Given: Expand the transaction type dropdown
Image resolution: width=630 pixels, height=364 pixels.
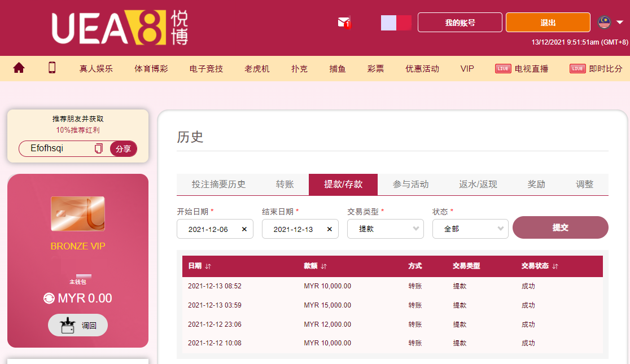Looking at the screenshot, I should click(385, 229).
